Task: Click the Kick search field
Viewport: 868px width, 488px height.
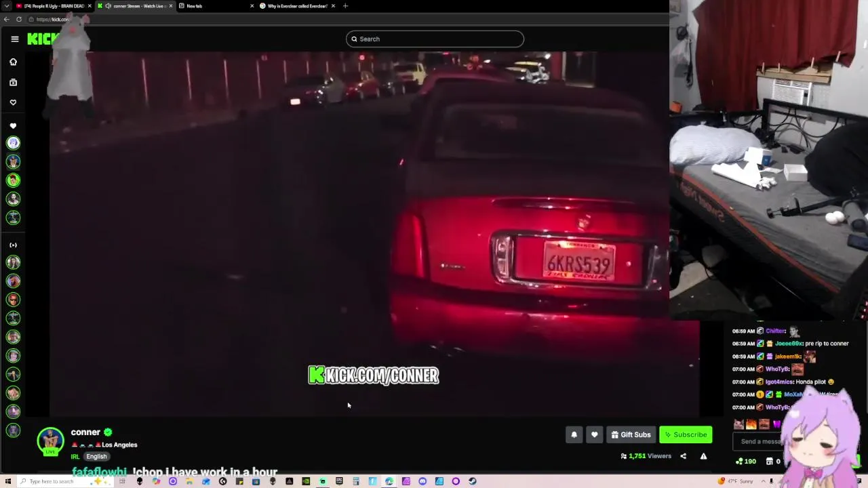Action: (435, 39)
